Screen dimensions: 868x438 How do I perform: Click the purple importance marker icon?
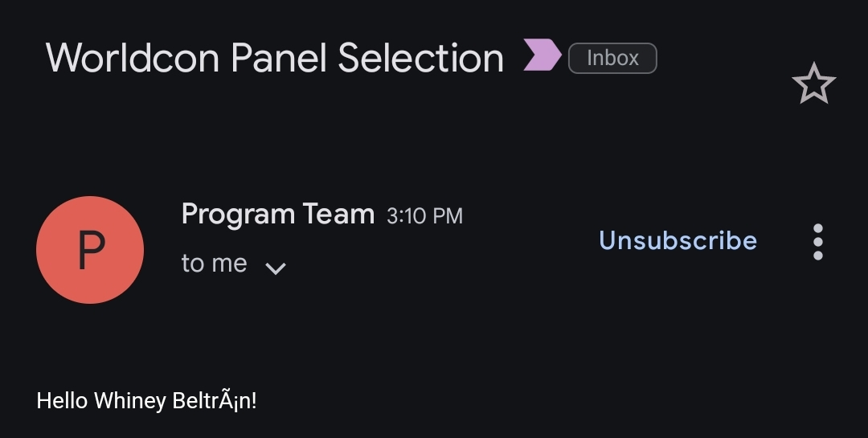[542, 55]
